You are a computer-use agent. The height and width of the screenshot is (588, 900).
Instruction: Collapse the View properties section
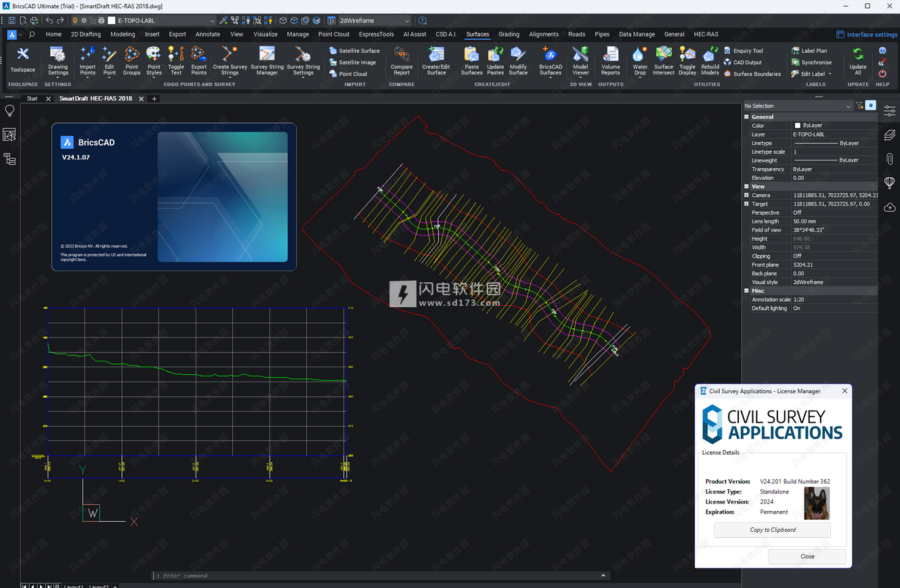click(747, 187)
